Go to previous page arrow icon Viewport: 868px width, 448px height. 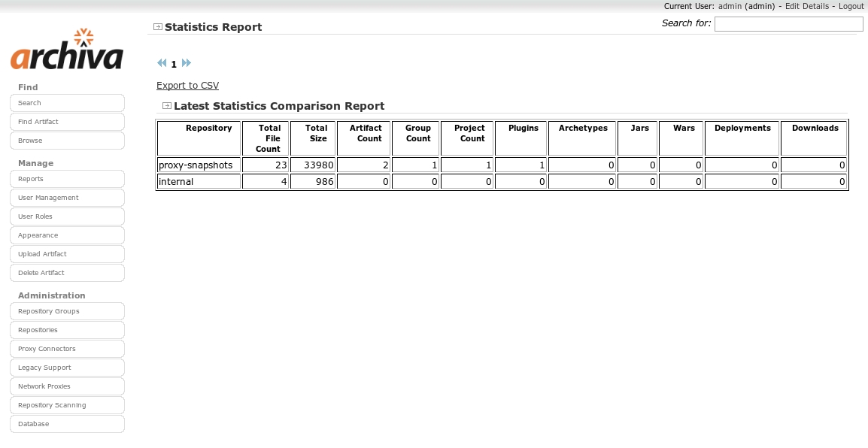tap(162, 64)
